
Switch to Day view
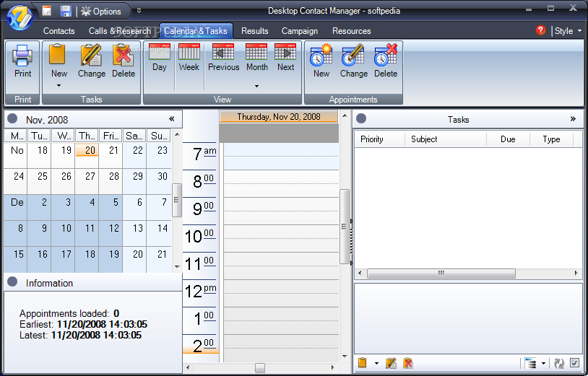click(160, 52)
